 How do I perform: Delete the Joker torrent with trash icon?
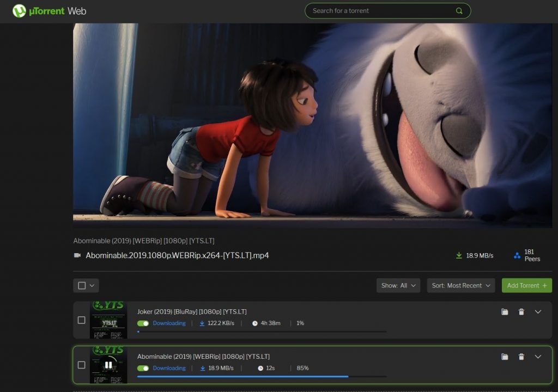[521, 312]
